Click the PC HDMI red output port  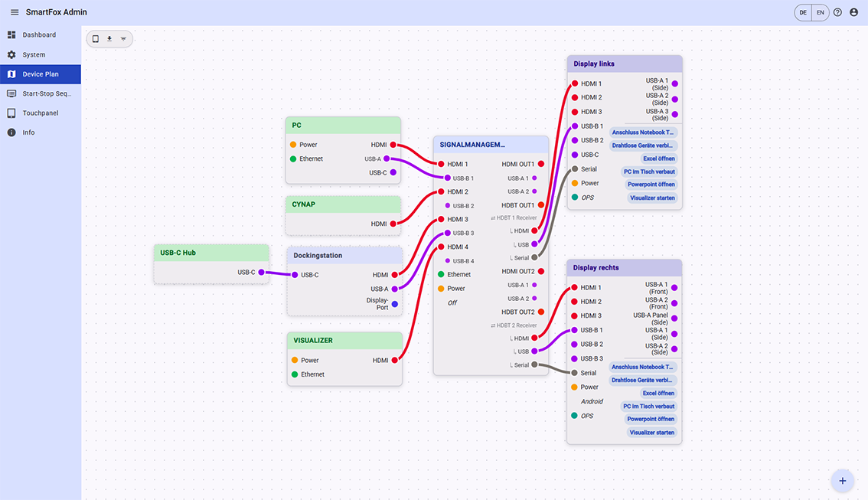click(x=393, y=145)
